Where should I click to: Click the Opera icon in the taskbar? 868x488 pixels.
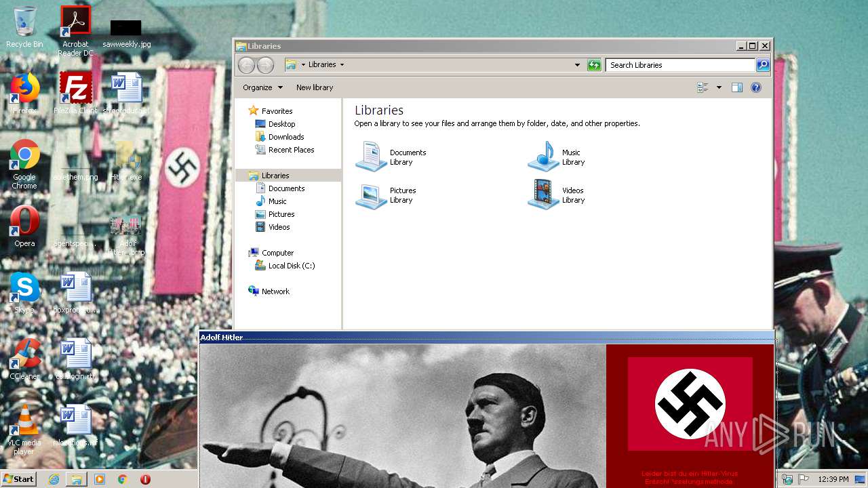[145, 479]
